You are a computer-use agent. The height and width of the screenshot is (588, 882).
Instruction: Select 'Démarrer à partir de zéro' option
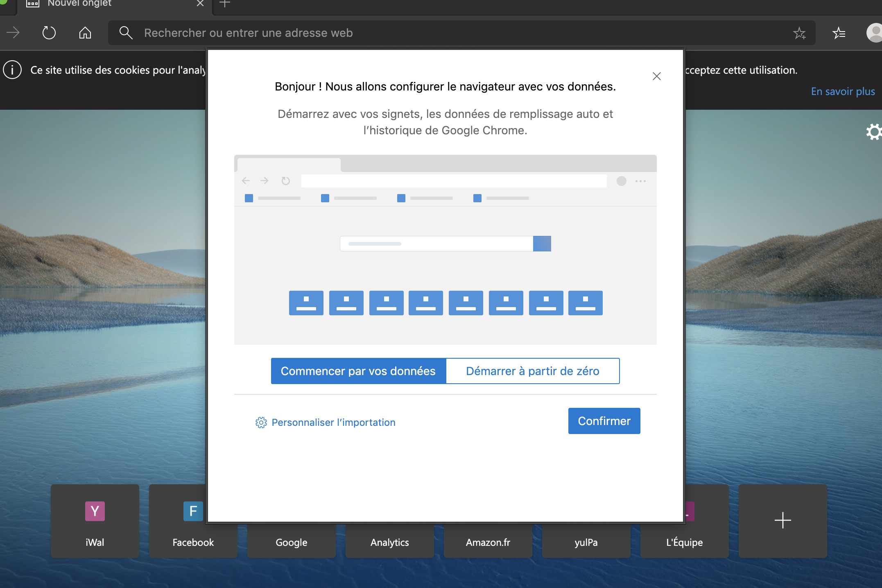(x=532, y=371)
